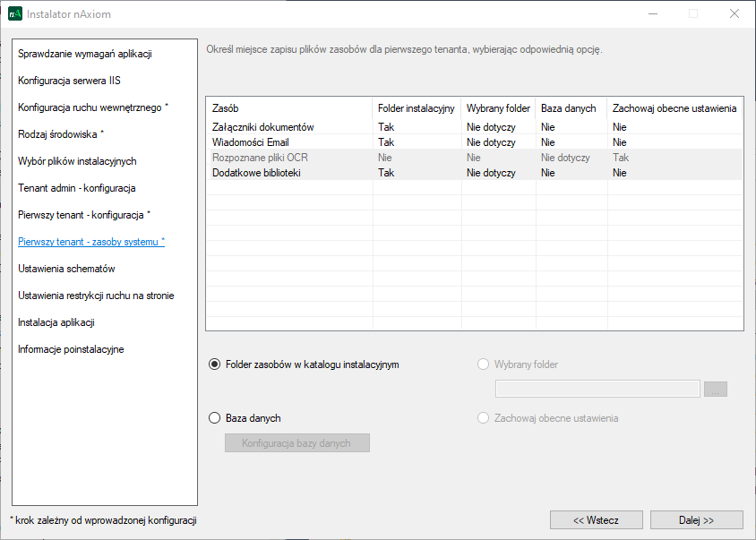This screenshot has width=756, height=540.
Task: Open step 'Wybór plików instalacyjnych'
Action: [77, 161]
